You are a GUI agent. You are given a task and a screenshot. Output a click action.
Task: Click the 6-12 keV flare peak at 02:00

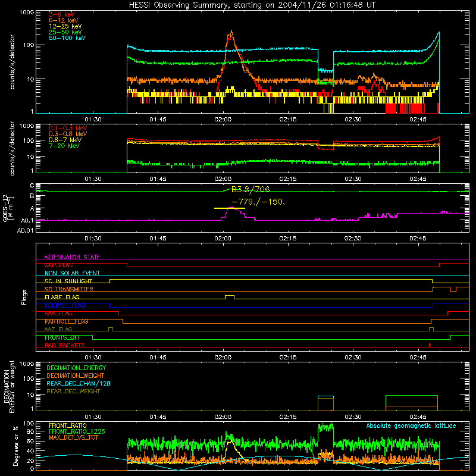[x=231, y=32]
